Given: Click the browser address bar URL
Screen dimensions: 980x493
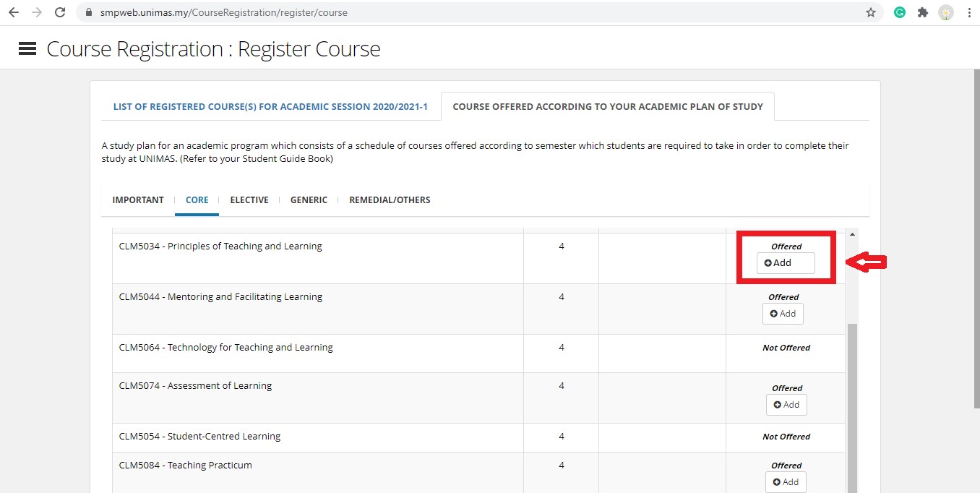Looking at the screenshot, I should click(x=224, y=12).
